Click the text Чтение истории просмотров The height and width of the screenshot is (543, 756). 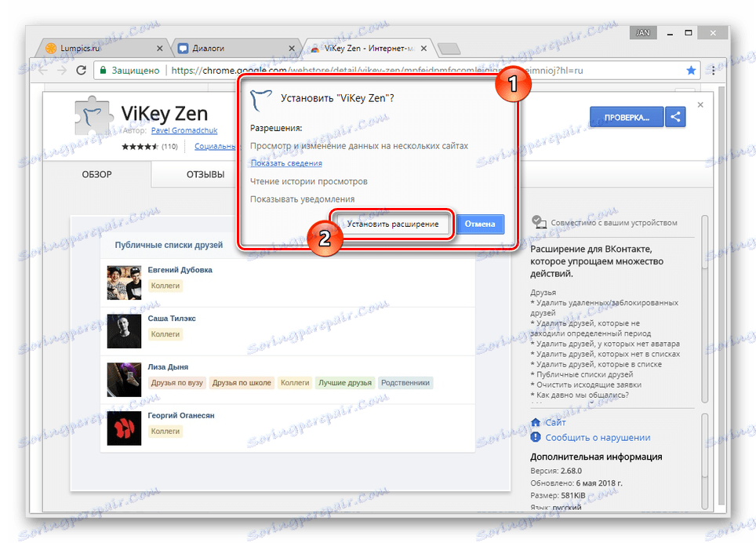(308, 181)
